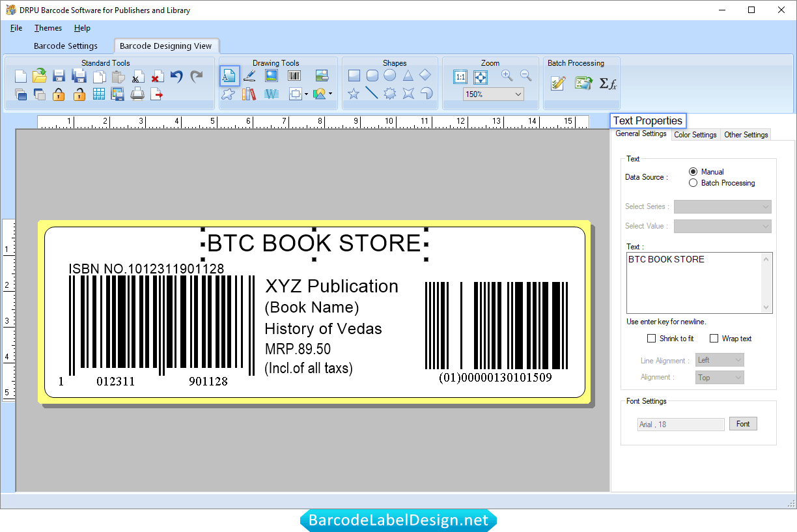Select the diamond shape tool
Viewport: 797px width, 532px height.
coord(425,76)
